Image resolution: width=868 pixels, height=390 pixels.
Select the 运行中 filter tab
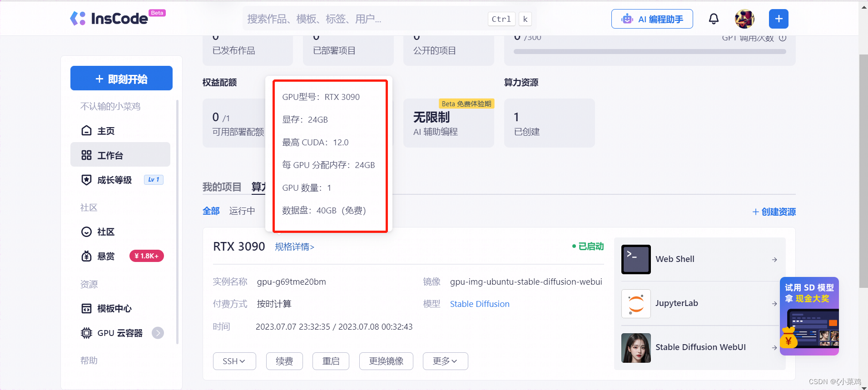(242, 211)
